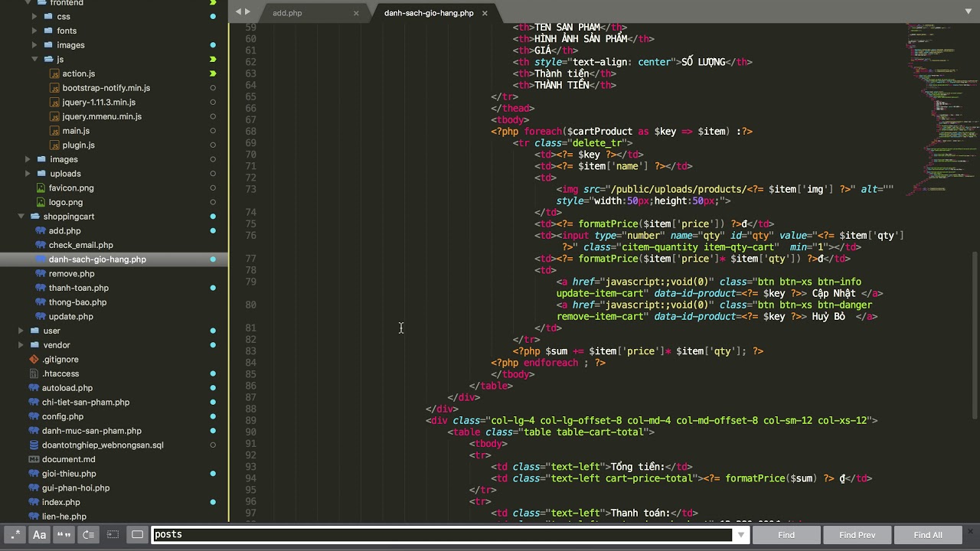The width and height of the screenshot is (980, 551).
Task: Close the danh-sach-gio-hang.php tab
Action: [485, 13]
